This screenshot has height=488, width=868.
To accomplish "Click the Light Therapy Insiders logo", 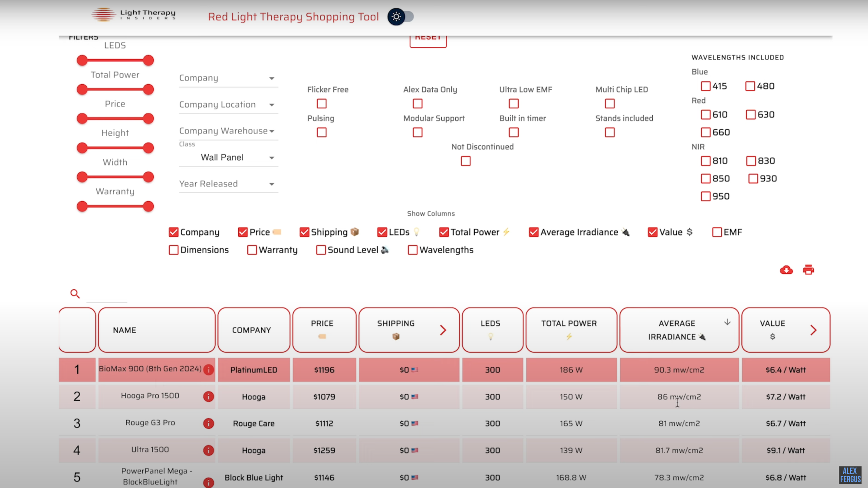I will click(x=134, y=15).
